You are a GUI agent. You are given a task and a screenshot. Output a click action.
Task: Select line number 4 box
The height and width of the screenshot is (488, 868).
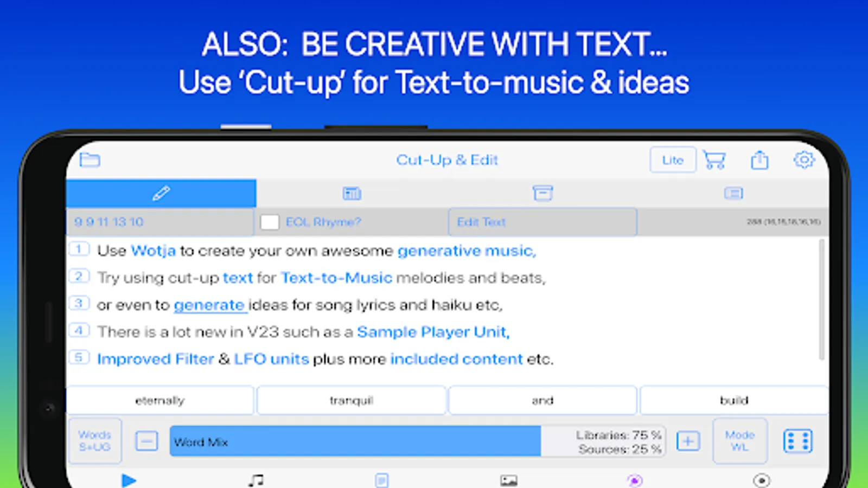point(79,330)
